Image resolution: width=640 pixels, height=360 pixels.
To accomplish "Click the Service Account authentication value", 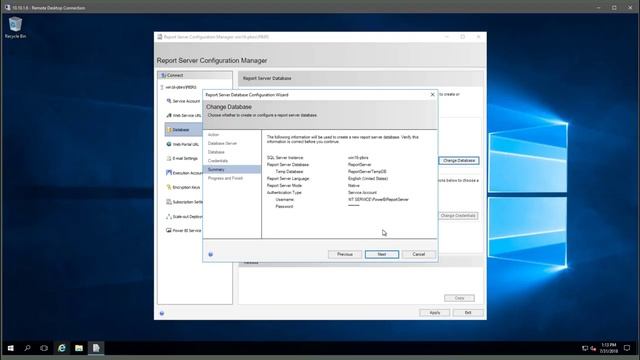I will 362,192.
